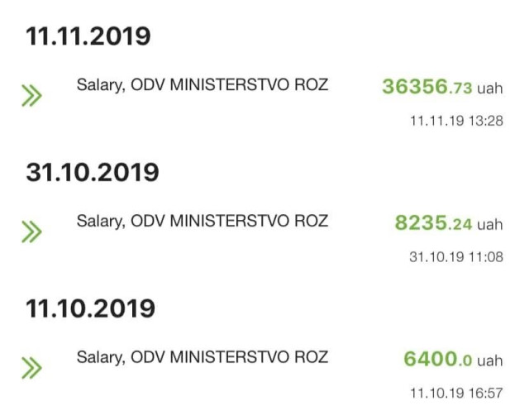529x420 pixels.
Task: Click the green double-chevron beside the 6400.0 salary
Action: click(31, 368)
